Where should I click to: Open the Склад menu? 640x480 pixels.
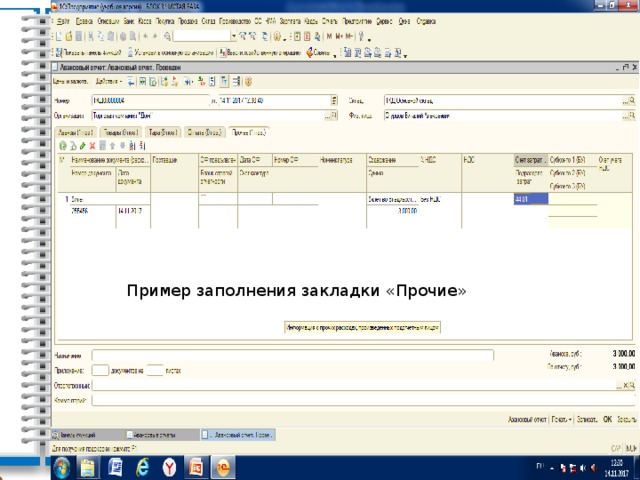pyautogui.click(x=208, y=21)
